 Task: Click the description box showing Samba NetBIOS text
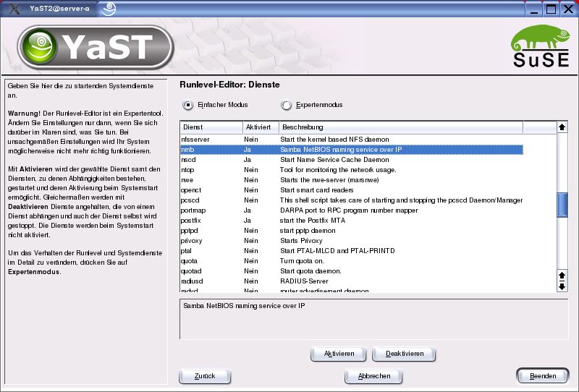373,319
